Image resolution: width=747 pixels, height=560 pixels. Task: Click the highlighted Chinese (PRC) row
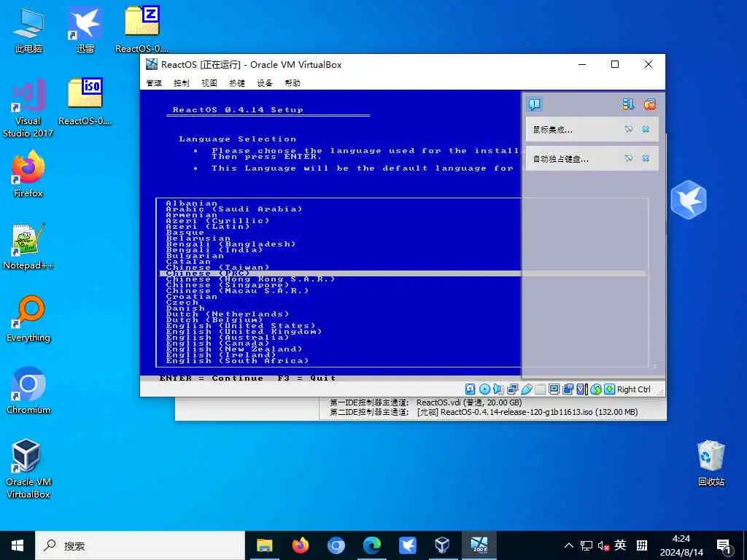click(403, 273)
